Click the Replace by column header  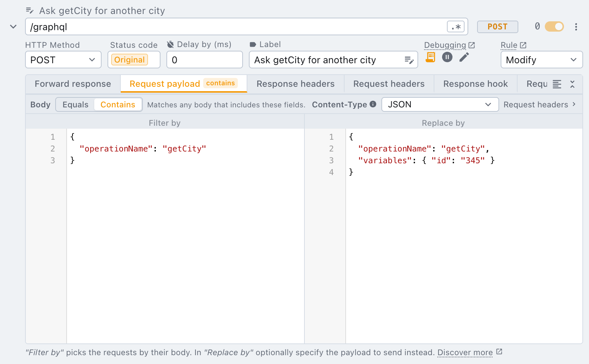point(443,123)
